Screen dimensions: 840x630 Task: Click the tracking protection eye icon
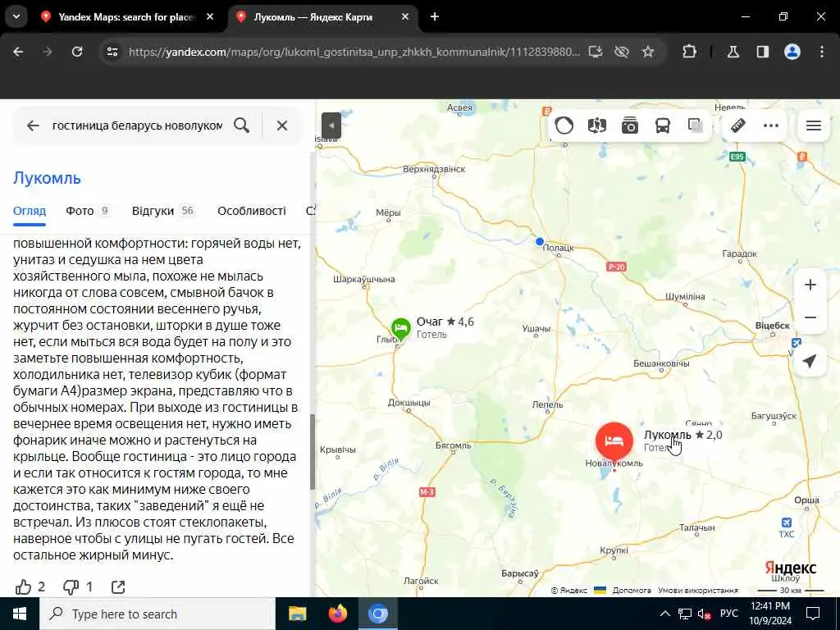coord(622,52)
